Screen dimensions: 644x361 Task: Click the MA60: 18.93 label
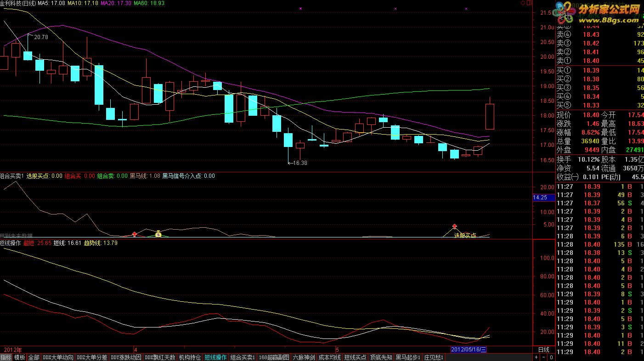click(x=149, y=3)
